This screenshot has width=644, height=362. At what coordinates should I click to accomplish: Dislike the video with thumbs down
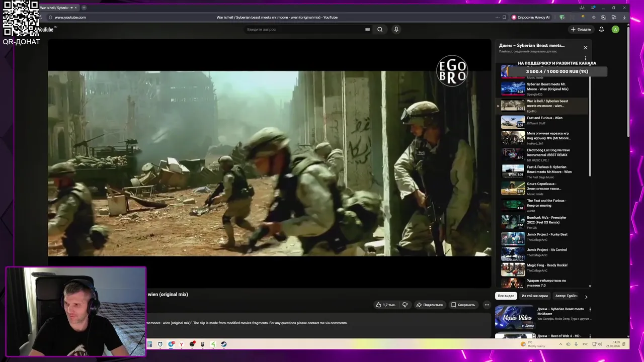tap(405, 305)
